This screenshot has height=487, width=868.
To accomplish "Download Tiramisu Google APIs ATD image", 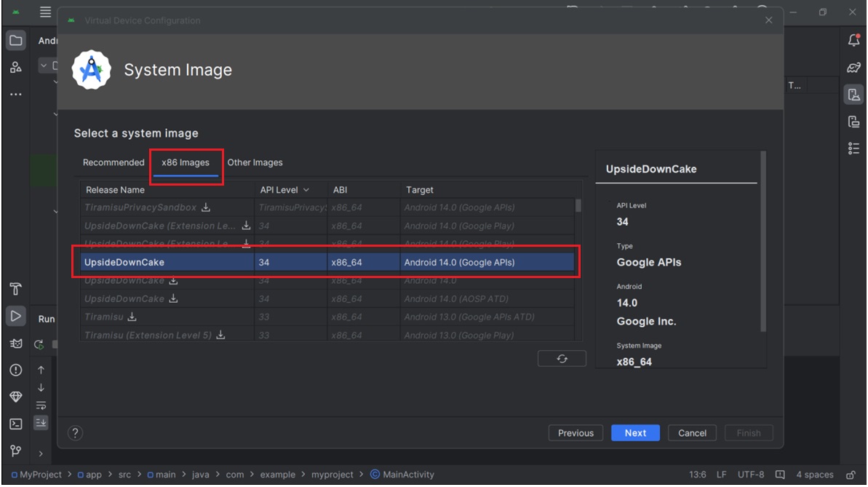I will 132,317.
